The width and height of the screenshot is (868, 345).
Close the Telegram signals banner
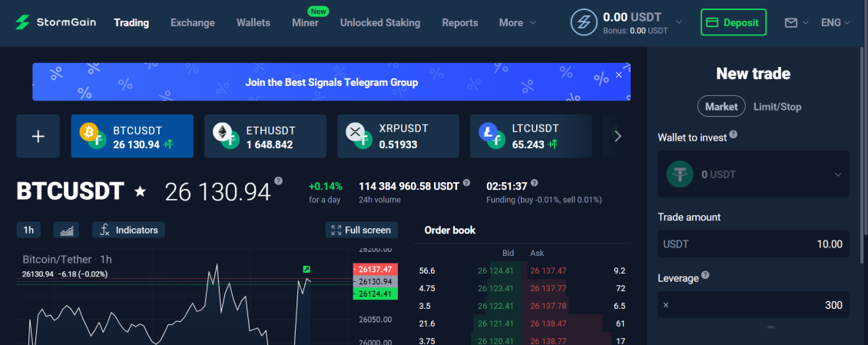[x=619, y=75]
